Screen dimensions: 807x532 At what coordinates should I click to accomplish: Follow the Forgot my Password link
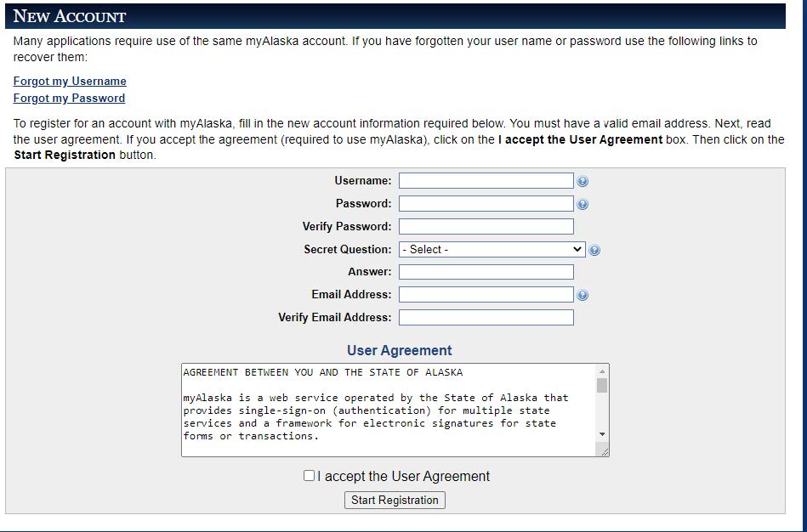coord(69,99)
